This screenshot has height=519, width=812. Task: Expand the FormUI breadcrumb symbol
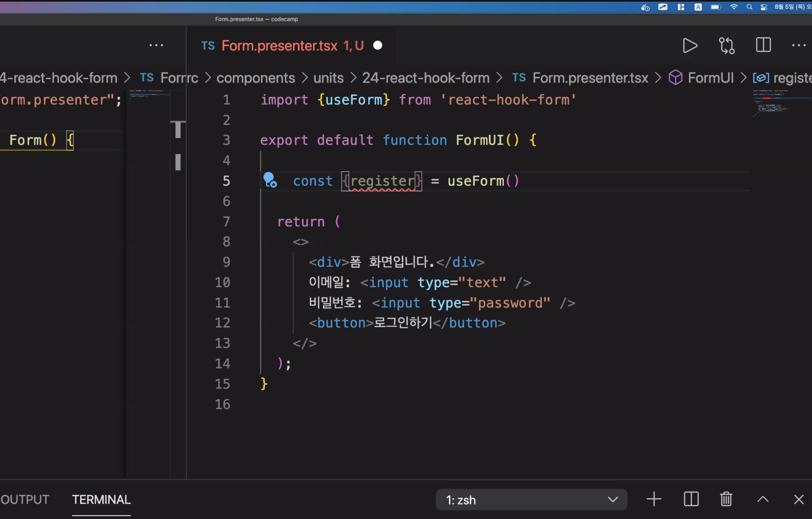click(710, 78)
